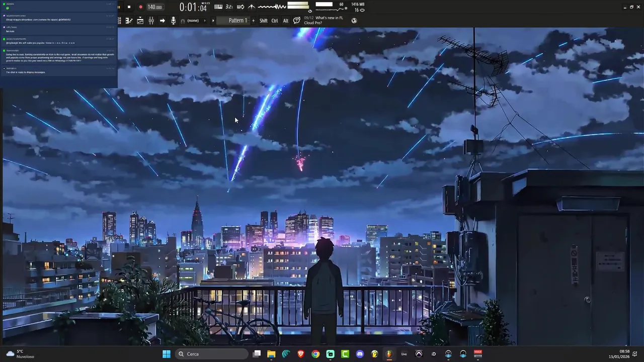Toggle the metronome icon
The height and width of the screenshot is (362, 644).
252,7
